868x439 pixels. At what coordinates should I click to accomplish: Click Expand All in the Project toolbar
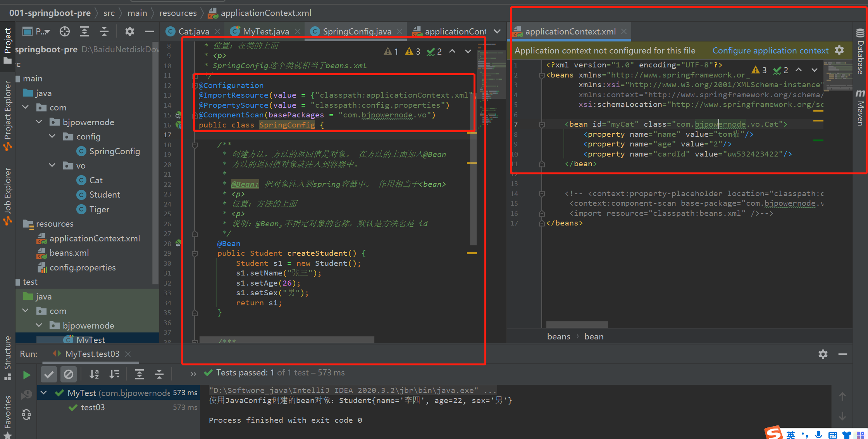pyautogui.click(x=84, y=31)
